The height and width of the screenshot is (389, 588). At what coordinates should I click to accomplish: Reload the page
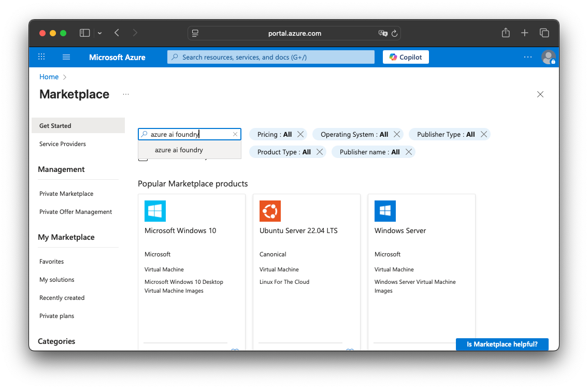(x=394, y=33)
